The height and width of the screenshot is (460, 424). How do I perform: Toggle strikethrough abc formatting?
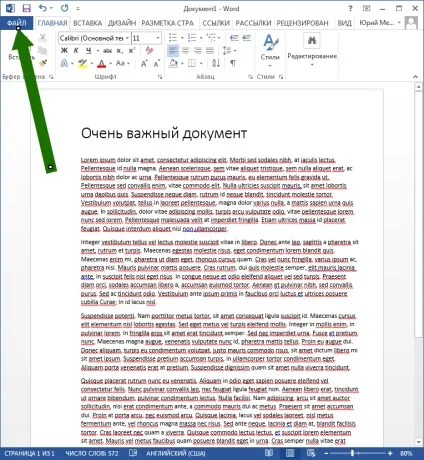(x=107, y=51)
